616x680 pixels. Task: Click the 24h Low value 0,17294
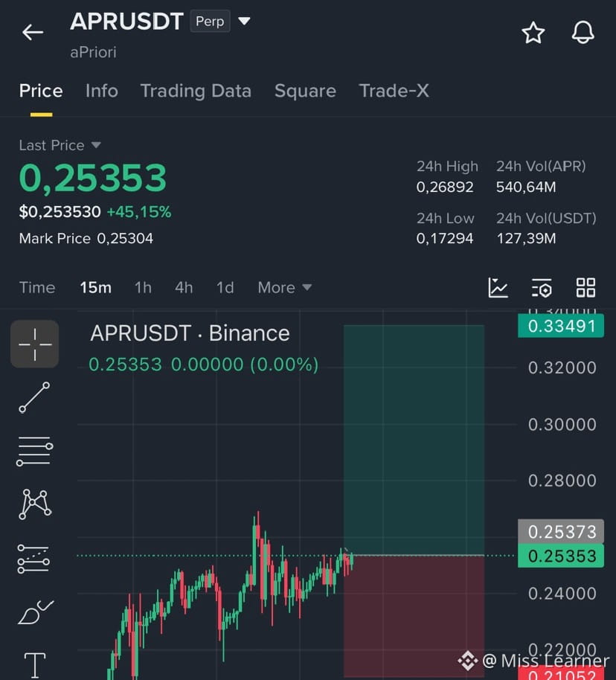[445, 238]
